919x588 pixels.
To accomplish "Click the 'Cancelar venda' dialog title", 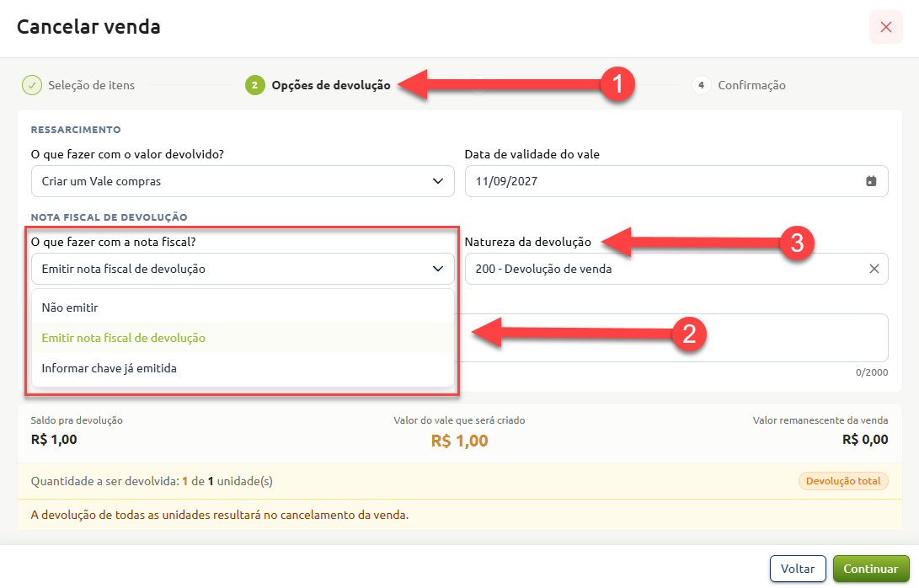I will tap(88, 27).
